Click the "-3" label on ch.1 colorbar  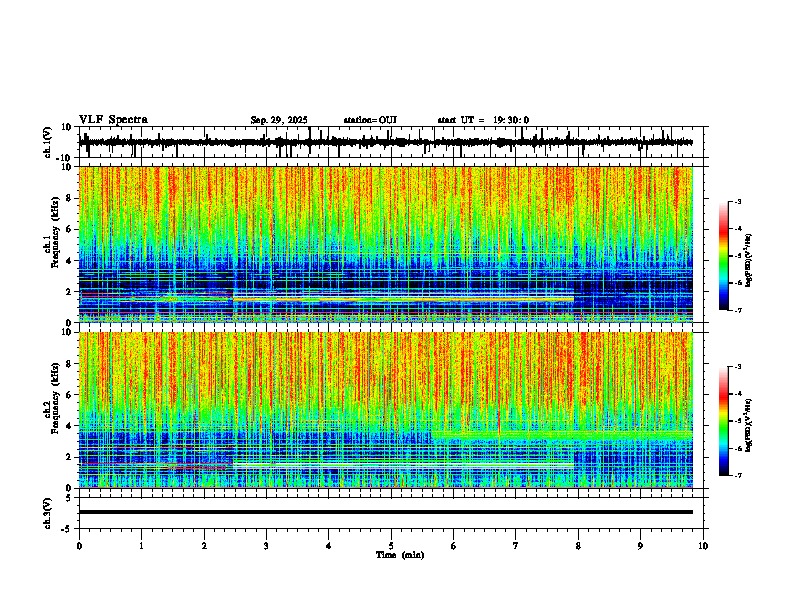pos(737,201)
